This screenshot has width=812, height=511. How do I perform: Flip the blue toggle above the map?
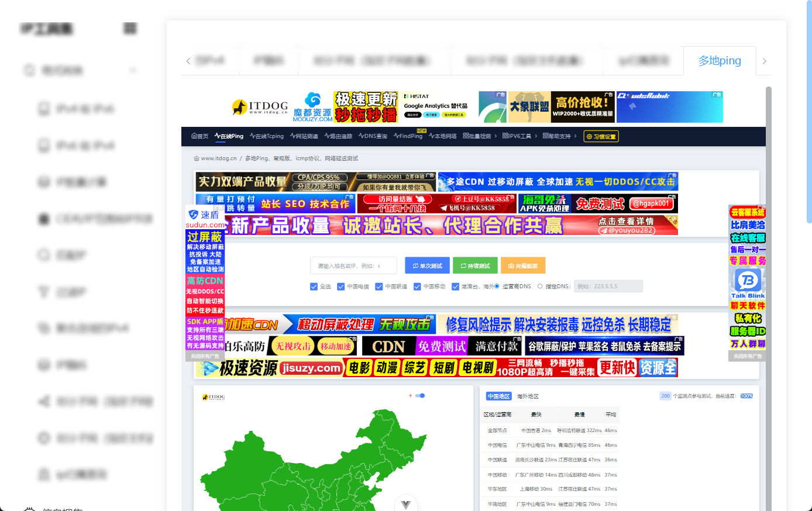(419, 395)
